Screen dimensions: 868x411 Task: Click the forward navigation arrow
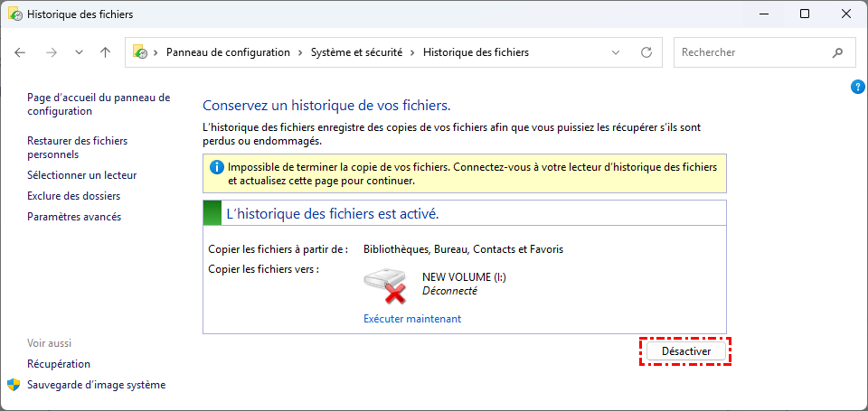pyautogui.click(x=51, y=52)
